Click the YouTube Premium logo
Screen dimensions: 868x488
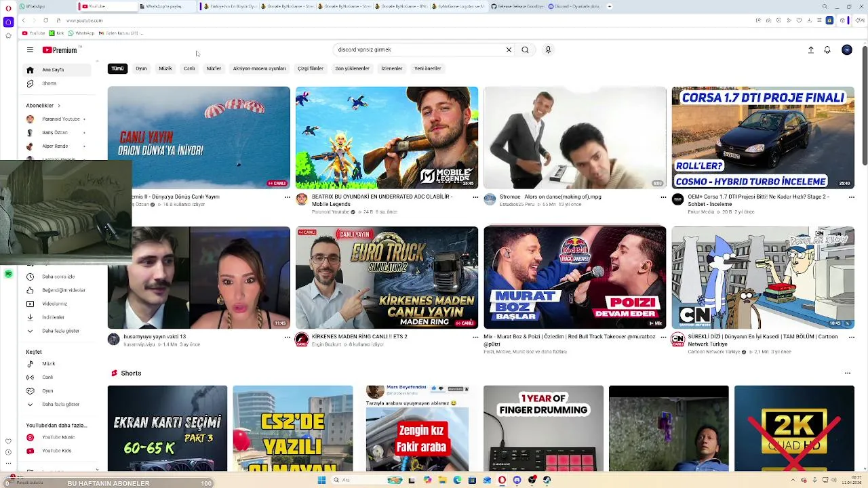pos(60,49)
